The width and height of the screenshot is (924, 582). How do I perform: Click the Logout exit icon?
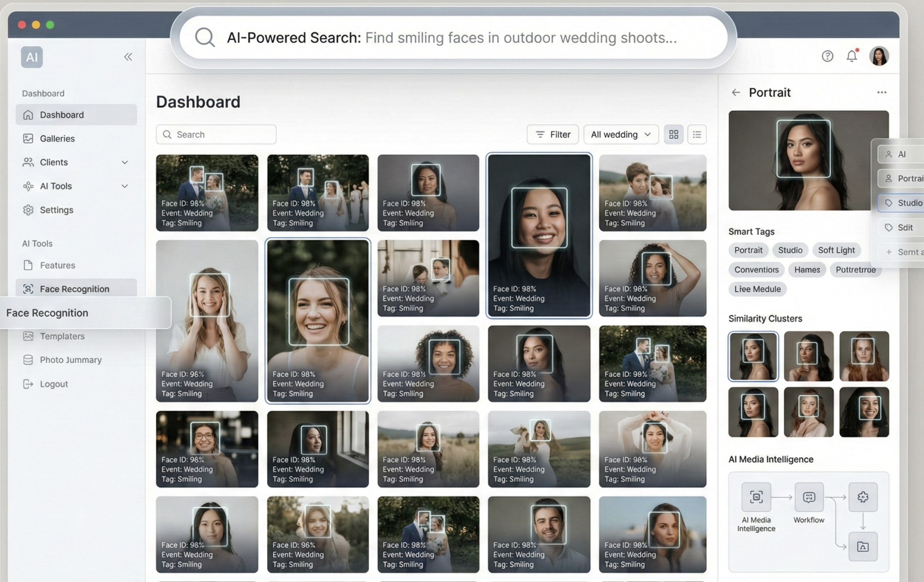coord(28,384)
